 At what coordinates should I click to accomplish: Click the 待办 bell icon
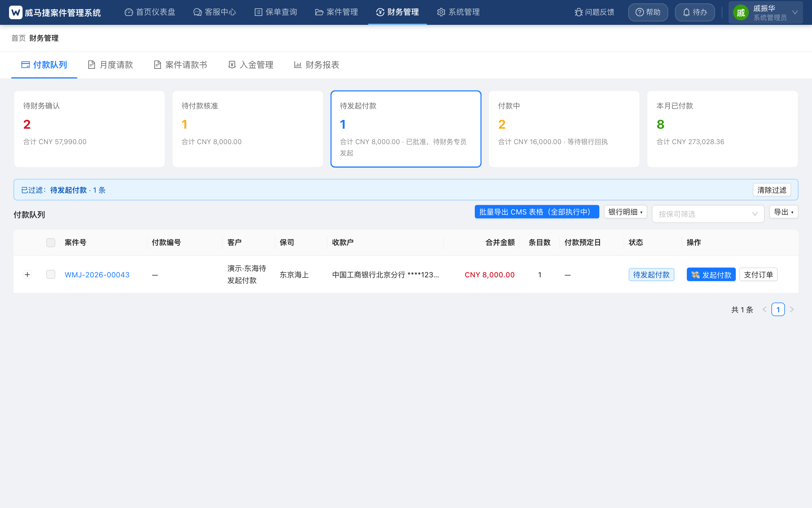[686, 12]
